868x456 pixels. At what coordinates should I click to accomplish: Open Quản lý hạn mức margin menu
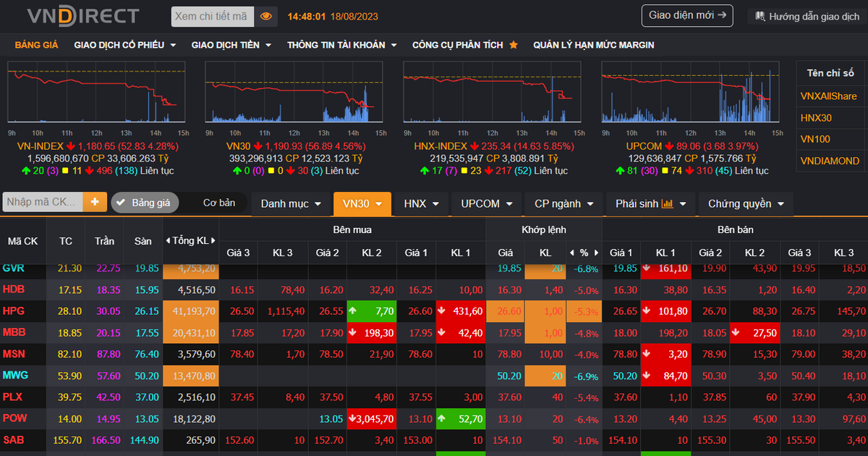[x=593, y=45]
